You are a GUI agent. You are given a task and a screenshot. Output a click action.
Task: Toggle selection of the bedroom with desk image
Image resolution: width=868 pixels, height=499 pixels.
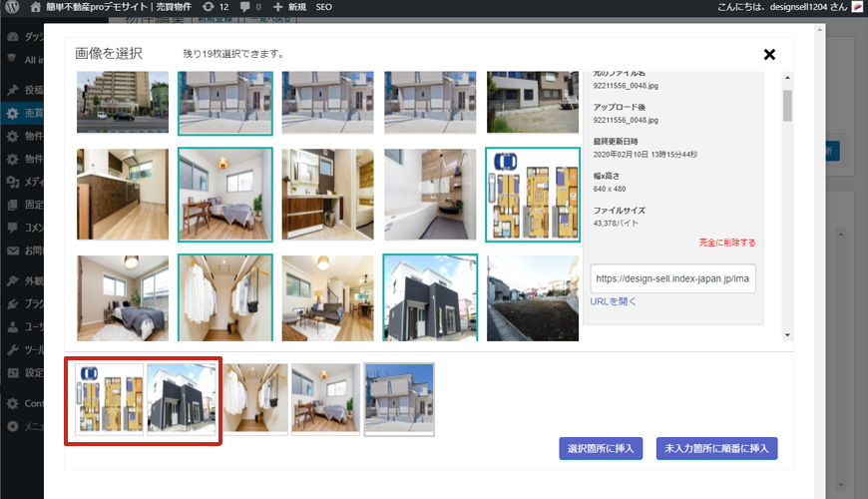click(x=225, y=195)
